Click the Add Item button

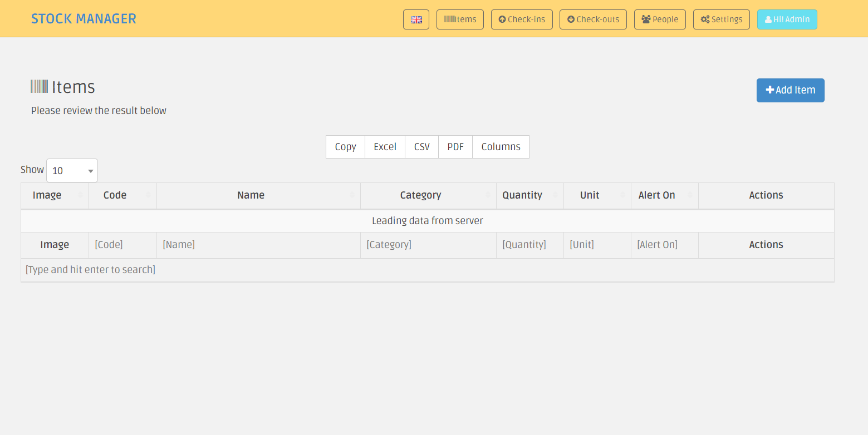point(791,90)
